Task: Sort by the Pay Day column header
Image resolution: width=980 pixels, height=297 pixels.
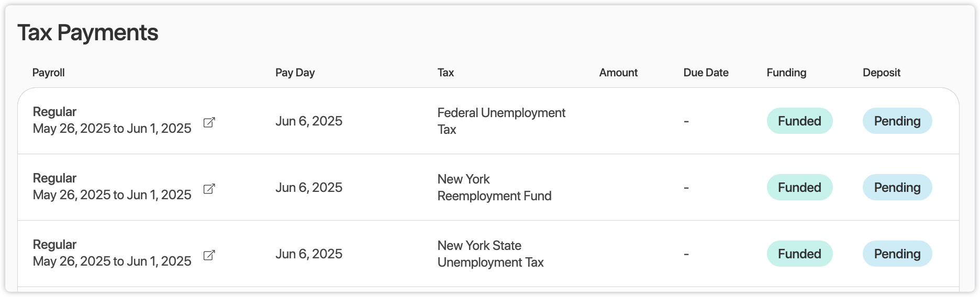Action: click(x=295, y=73)
